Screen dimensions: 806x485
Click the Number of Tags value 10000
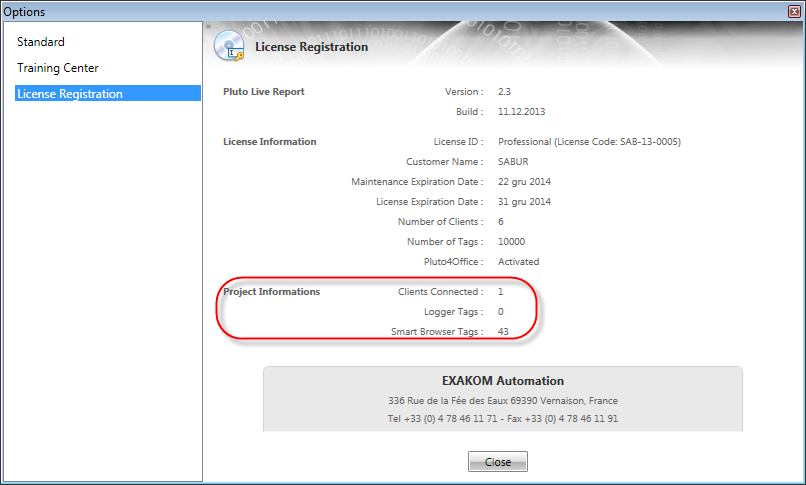point(511,242)
